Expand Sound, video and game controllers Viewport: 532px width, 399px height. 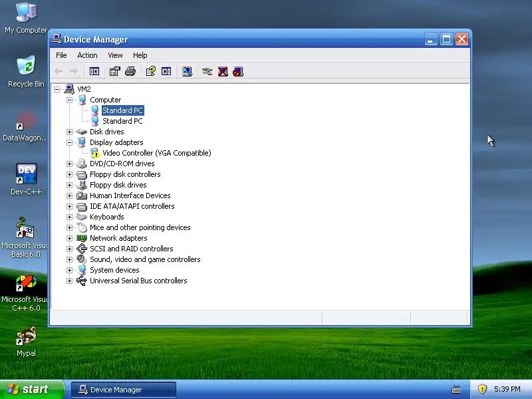click(70, 259)
